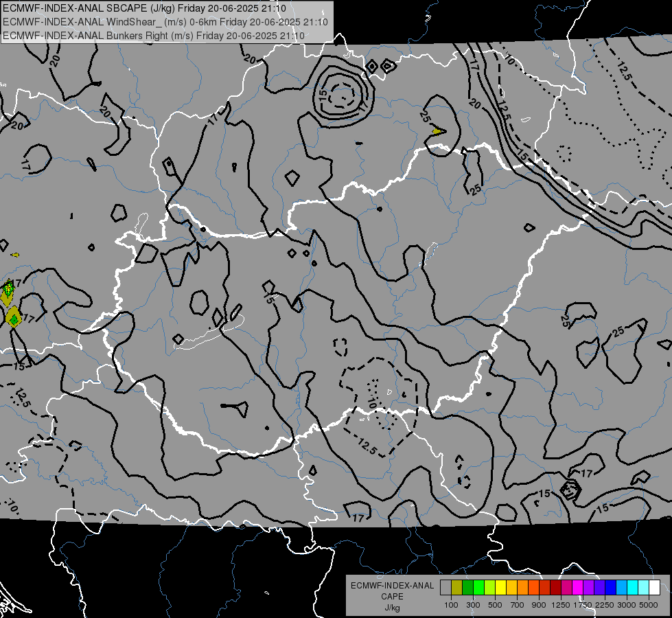672x618 pixels.
Task: Click the Bunkers Right (m/s) title line
Action: tap(154, 36)
